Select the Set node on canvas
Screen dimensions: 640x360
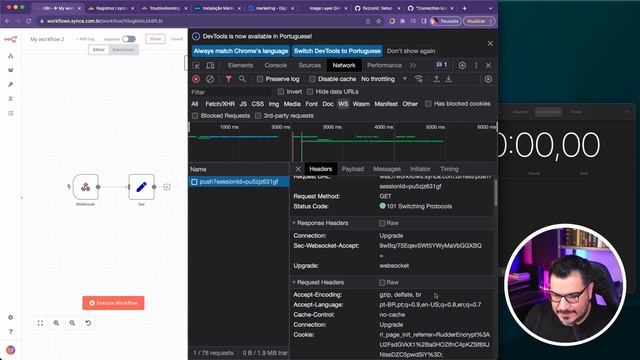coord(141,187)
